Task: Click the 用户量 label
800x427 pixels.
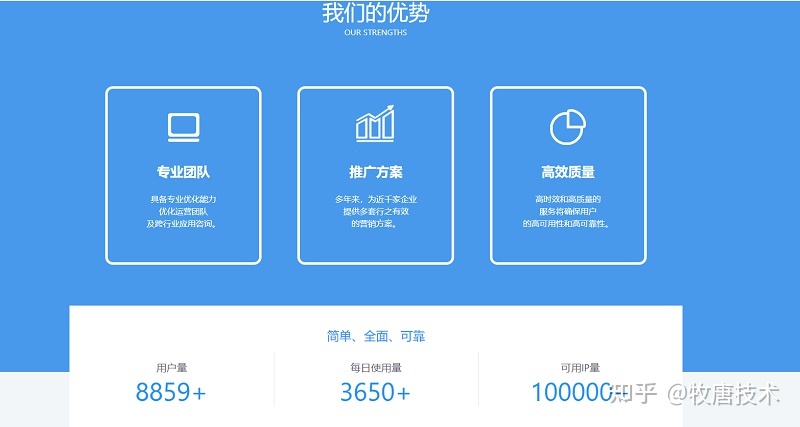Action: pos(171,367)
